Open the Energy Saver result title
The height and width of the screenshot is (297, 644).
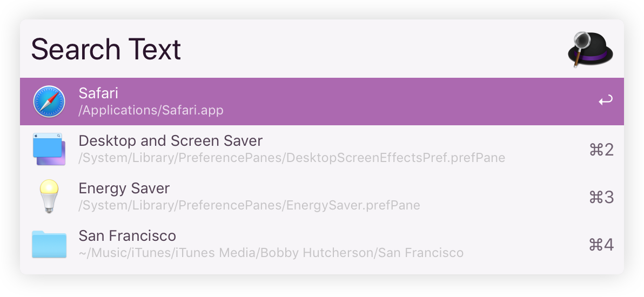(124, 188)
